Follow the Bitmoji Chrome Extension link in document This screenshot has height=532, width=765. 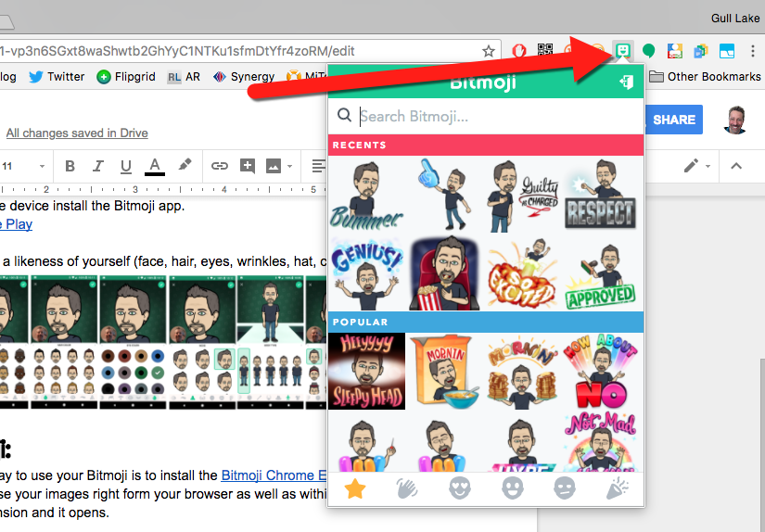[274, 475]
